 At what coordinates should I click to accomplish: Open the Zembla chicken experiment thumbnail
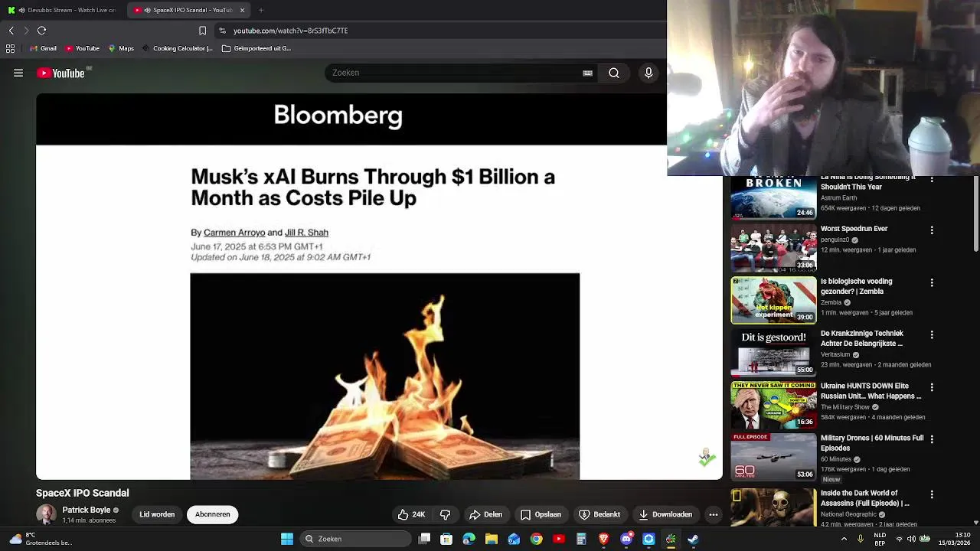773,300
